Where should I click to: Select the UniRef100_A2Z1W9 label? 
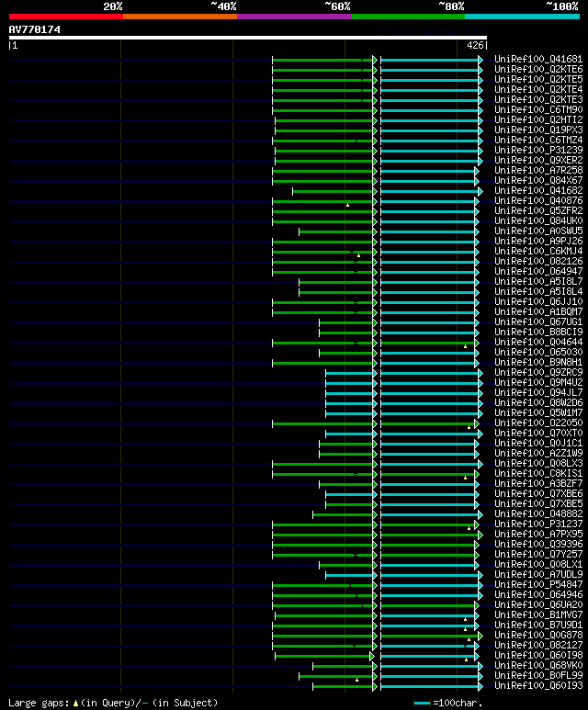pyautogui.click(x=538, y=453)
